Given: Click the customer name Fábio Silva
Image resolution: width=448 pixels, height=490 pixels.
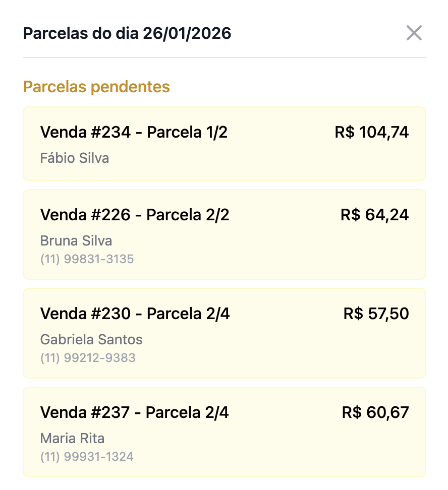Looking at the screenshot, I should pos(75,158).
